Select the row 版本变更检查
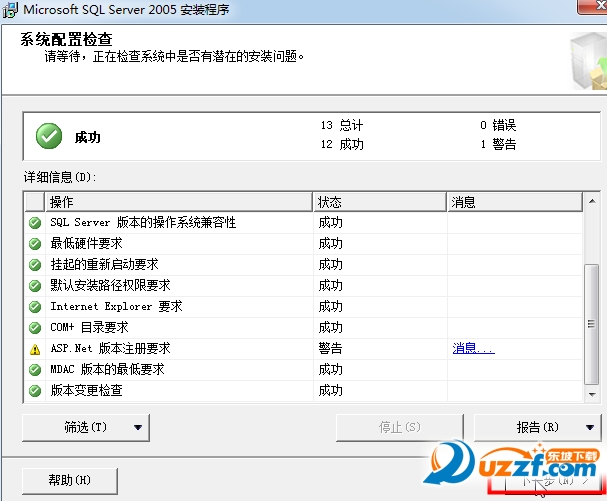 coord(304,390)
